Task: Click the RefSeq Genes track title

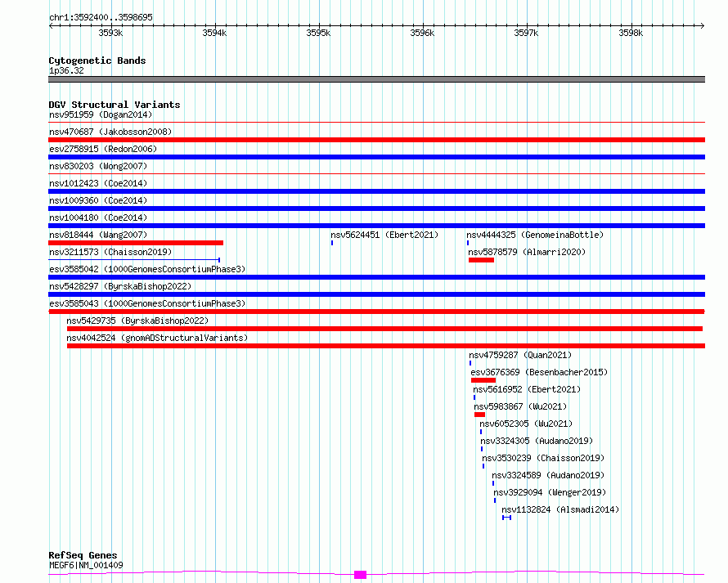Action: pos(83,555)
